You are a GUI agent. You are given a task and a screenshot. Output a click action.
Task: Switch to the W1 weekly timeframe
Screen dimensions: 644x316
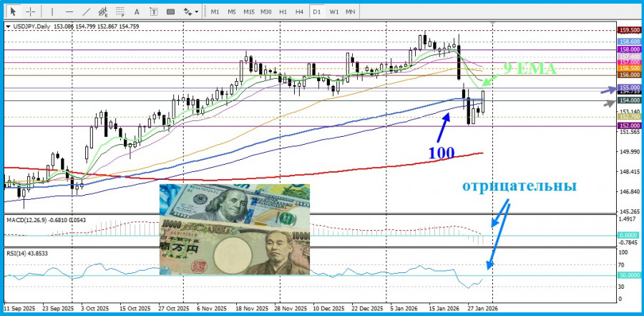(x=334, y=11)
